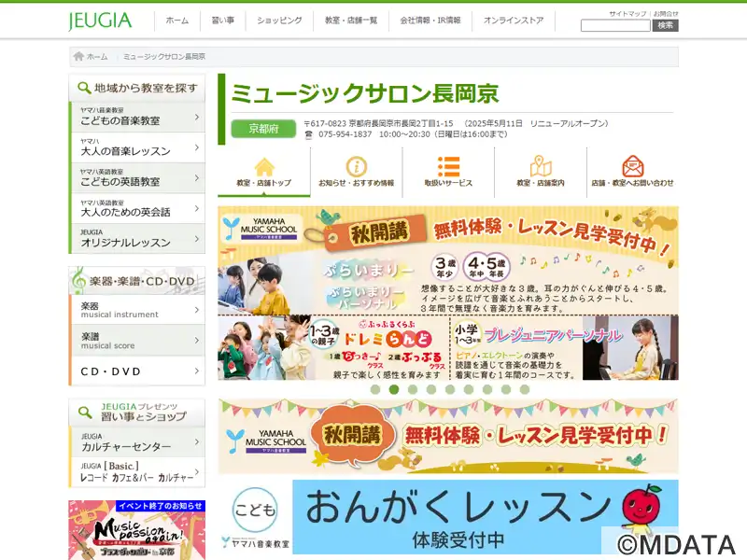Click the map icon for 教室・店舗案内

(541, 167)
